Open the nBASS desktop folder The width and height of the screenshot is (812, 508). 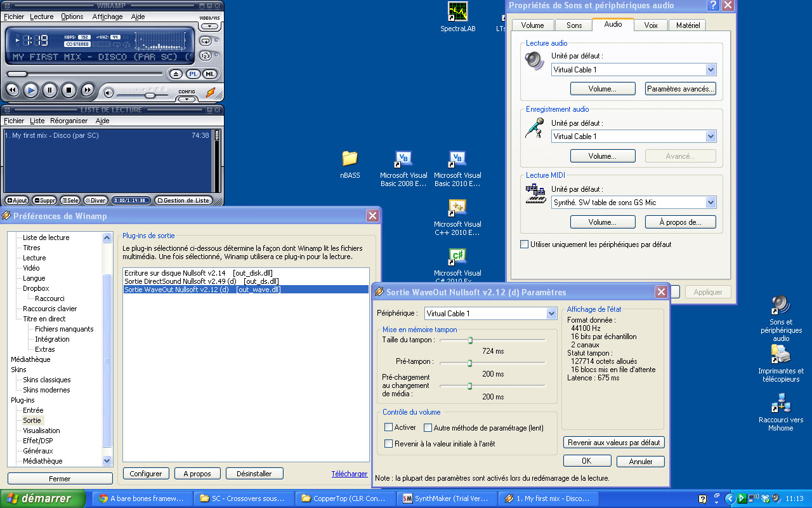[350, 164]
